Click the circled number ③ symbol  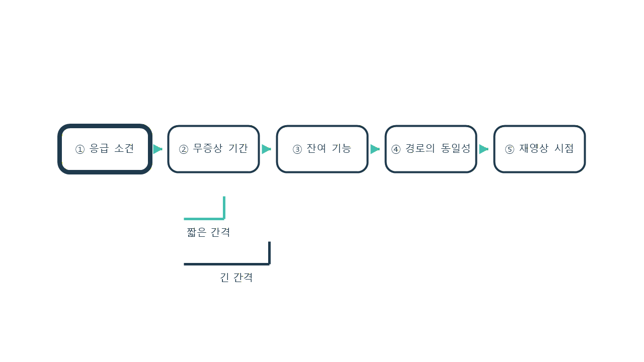[x=297, y=149]
